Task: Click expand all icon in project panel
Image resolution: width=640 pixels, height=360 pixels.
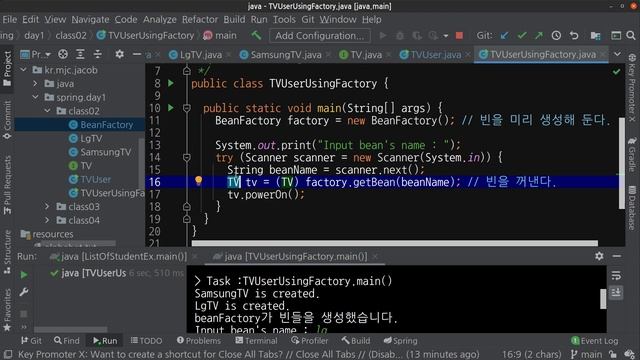Action: point(80,54)
